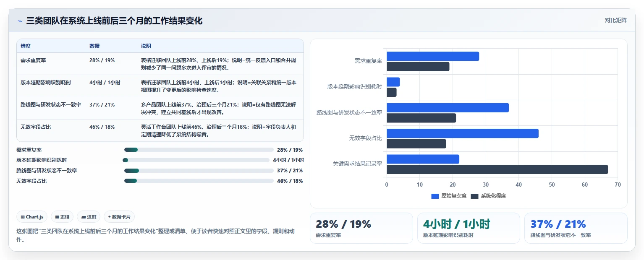
Task: Open the 28% / 19% 需求重复率 stat card
Action: tap(361, 228)
